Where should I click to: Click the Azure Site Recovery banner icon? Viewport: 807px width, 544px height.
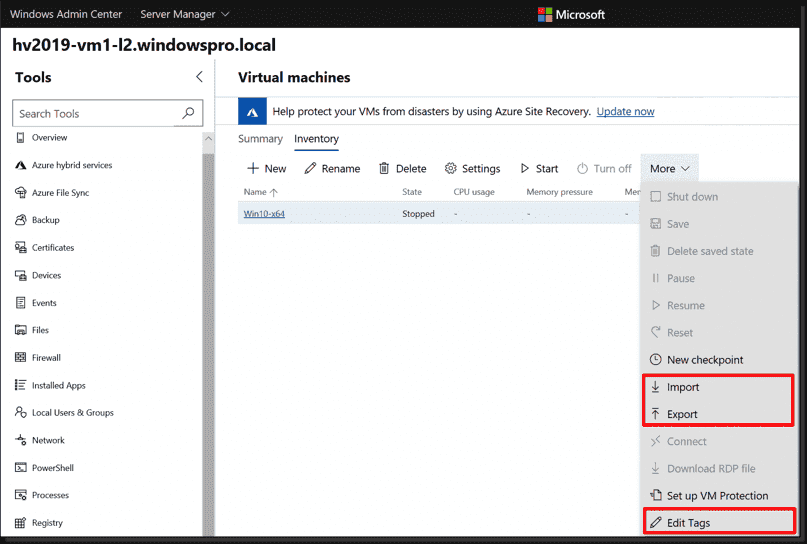(252, 111)
